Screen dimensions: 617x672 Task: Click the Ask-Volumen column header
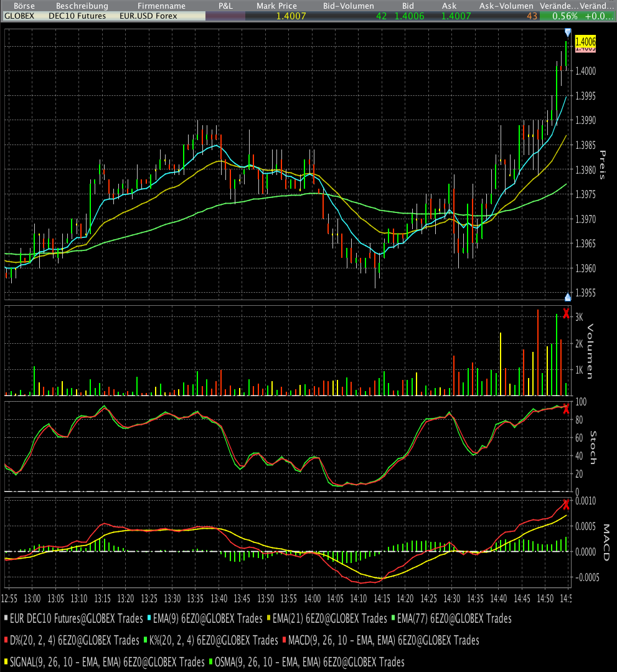[x=506, y=6]
